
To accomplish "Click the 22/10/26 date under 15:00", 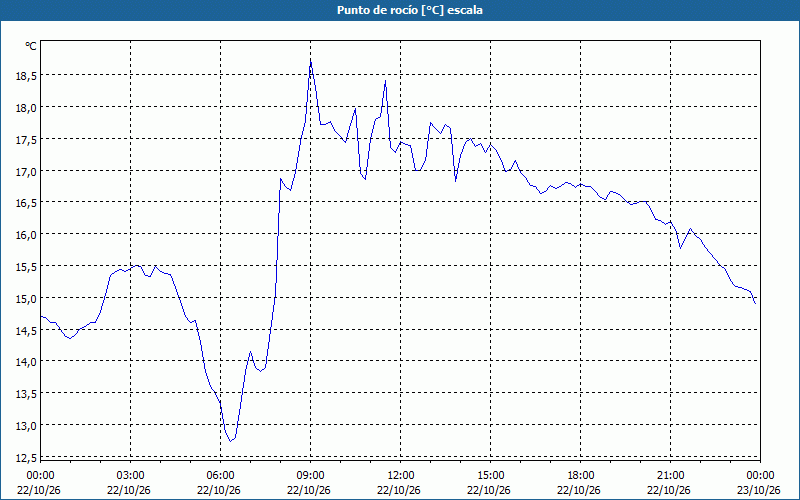I will pos(489,490).
